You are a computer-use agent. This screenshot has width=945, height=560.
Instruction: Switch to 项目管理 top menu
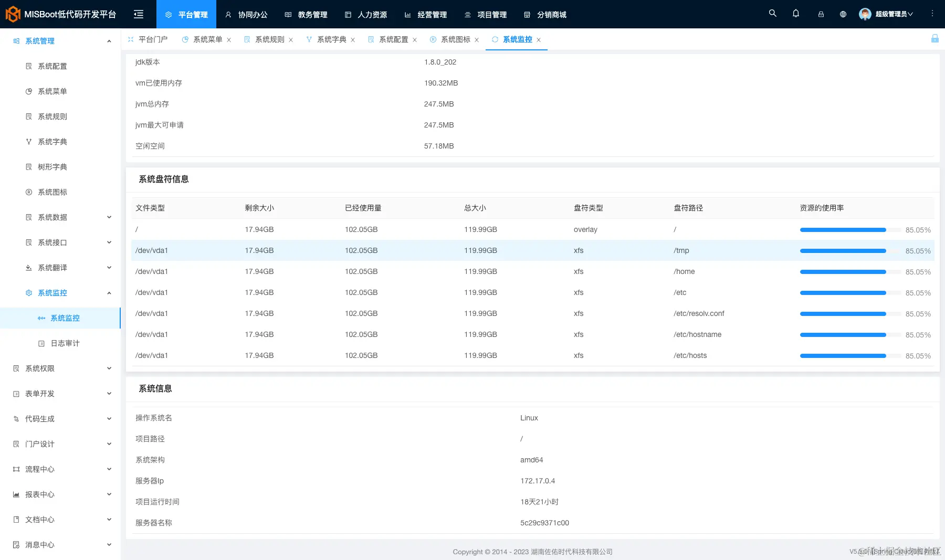point(486,15)
